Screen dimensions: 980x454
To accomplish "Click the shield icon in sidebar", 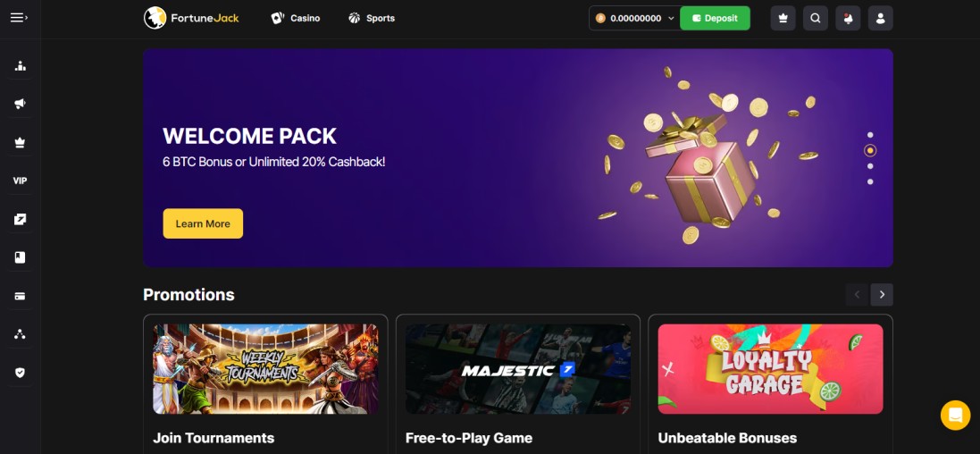I will point(20,373).
